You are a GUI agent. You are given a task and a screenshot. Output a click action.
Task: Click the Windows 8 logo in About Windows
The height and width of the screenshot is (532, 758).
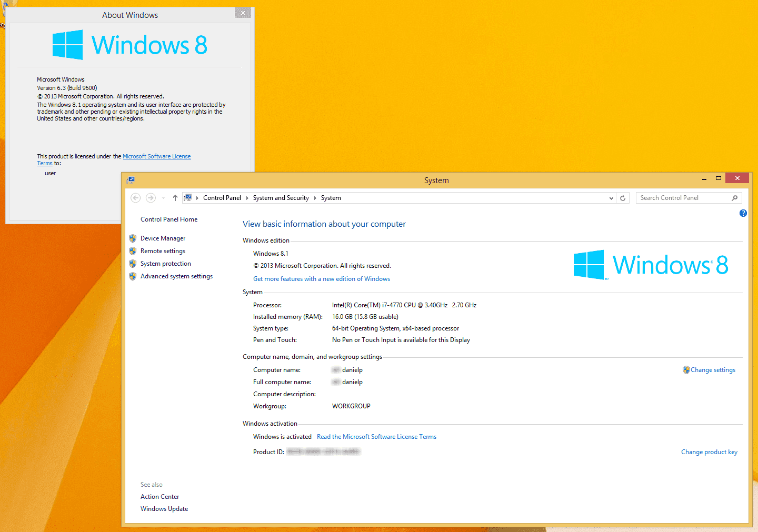tap(129, 45)
